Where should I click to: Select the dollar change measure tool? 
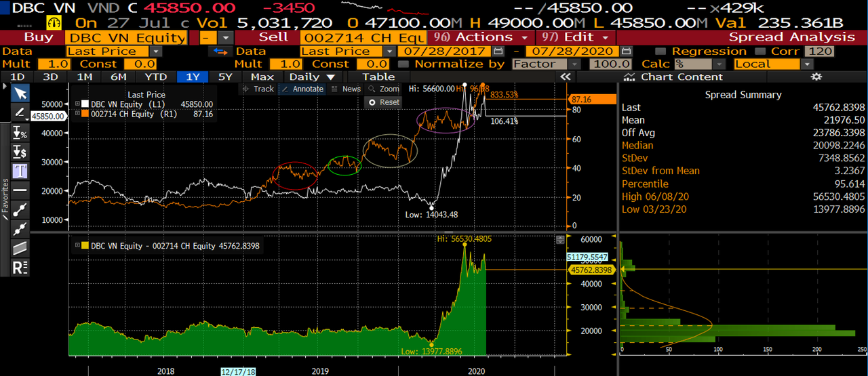point(20,152)
